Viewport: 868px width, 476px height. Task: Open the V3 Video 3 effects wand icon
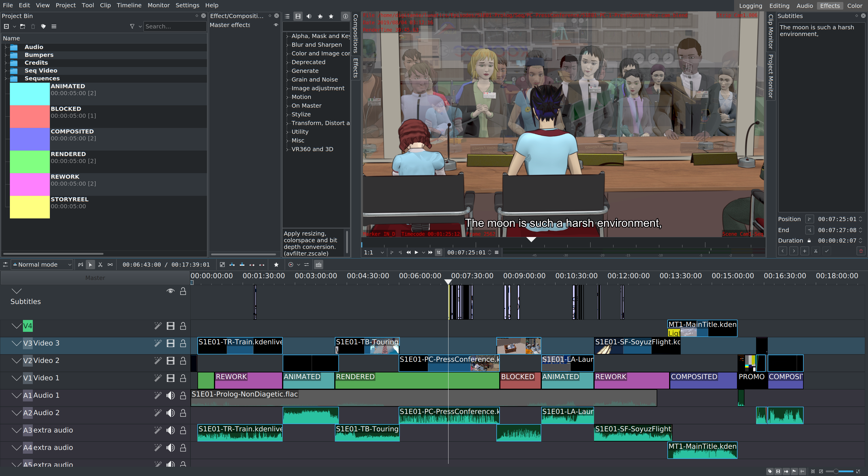(158, 343)
